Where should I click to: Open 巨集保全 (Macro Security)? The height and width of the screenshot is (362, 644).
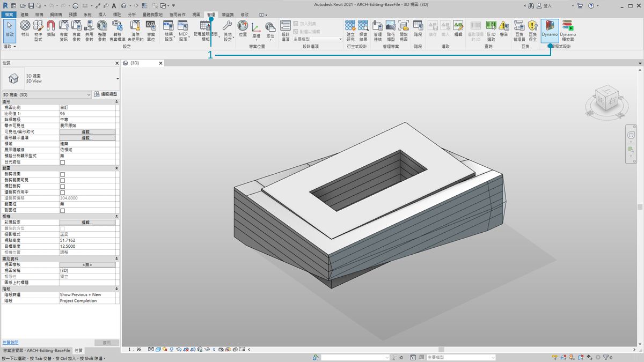pyautogui.click(x=532, y=31)
